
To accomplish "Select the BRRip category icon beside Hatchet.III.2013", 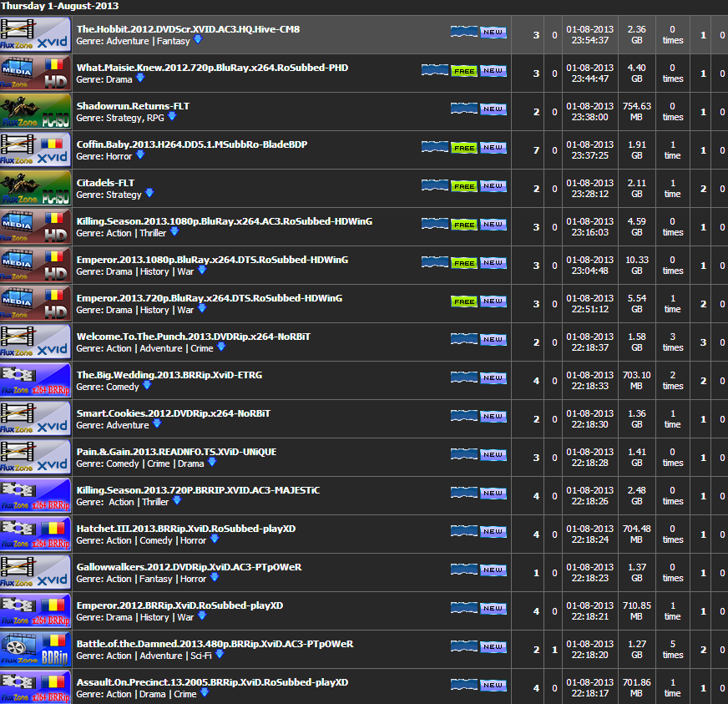I will [36, 534].
